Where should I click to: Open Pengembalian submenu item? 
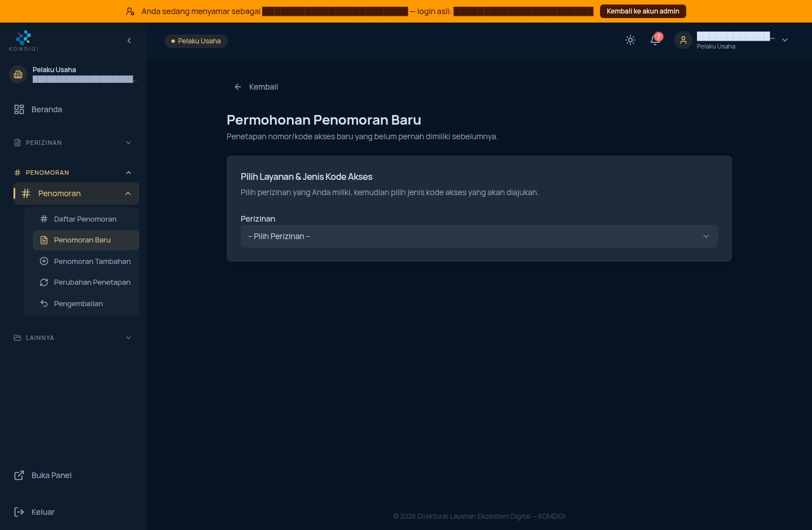(x=86, y=303)
